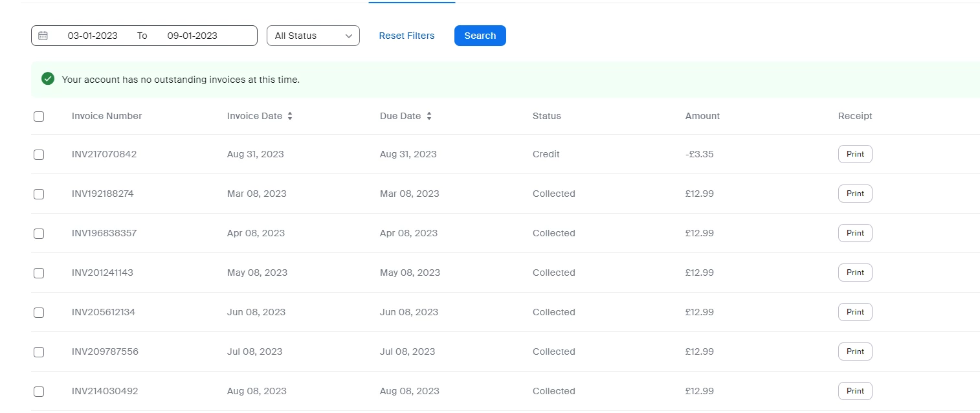
Task: Click the Invoice Number column header
Action: point(107,116)
